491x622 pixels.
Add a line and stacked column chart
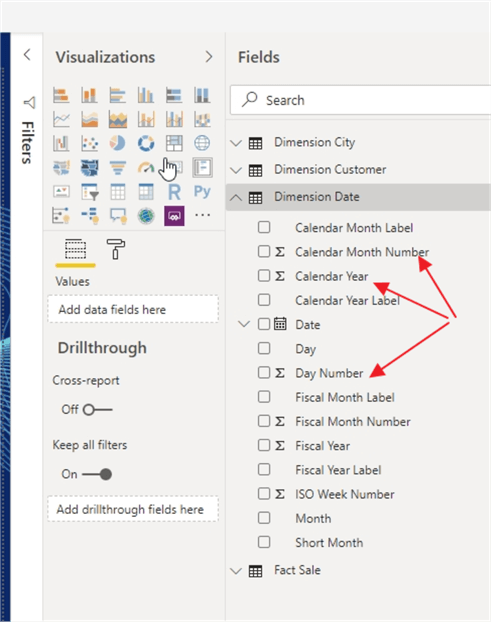[x=146, y=119]
